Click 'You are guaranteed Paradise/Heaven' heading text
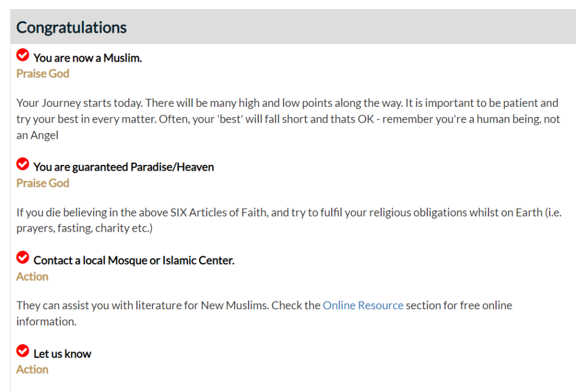Image resolution: width=576 pixels, height=392 pixels. click(x=123, y=167)
